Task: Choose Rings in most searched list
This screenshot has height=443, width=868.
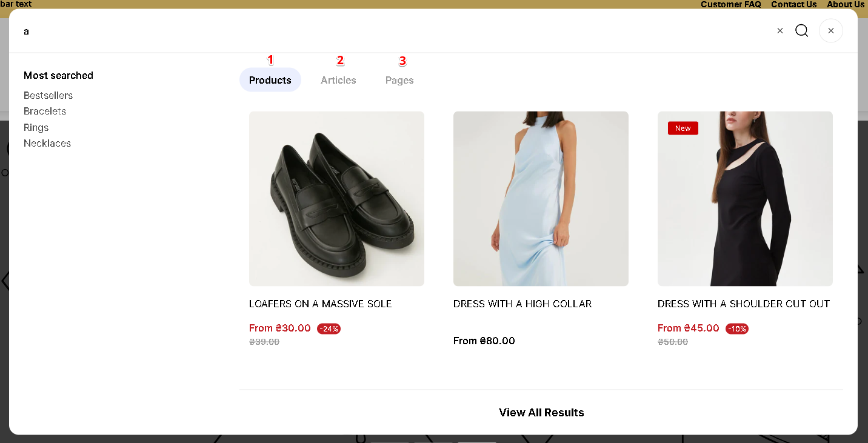Action: [36, 127]
